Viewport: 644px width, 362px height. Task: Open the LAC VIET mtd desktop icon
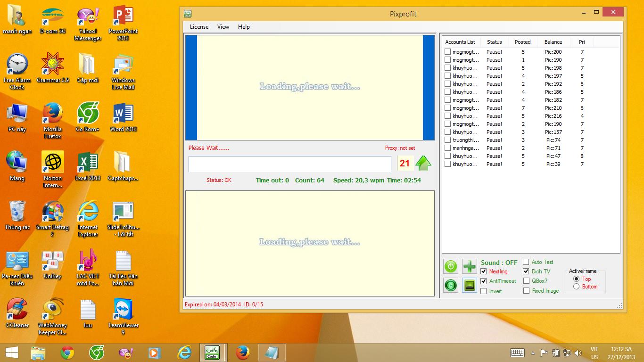[88, 268]
